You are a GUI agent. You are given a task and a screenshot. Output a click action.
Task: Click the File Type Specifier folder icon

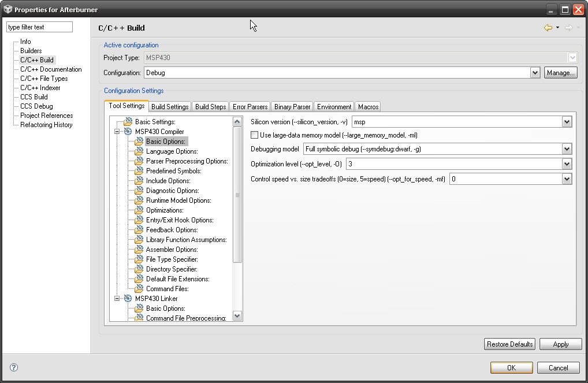tap(139, 259)
